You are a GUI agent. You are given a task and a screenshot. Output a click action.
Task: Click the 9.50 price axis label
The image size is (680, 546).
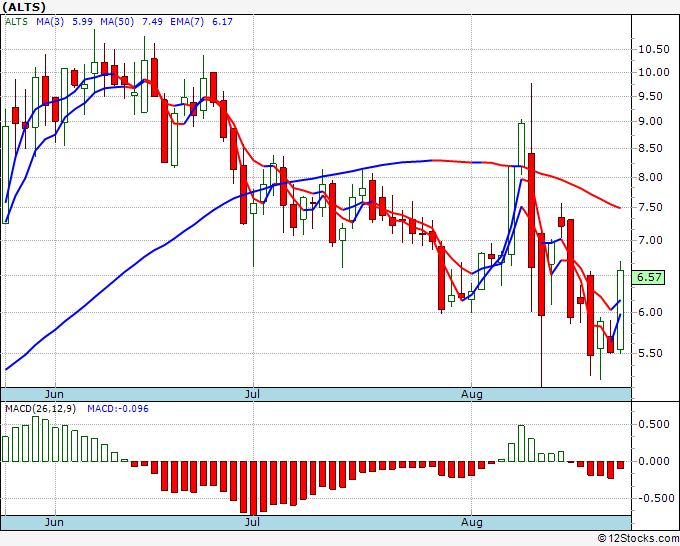[650, 96]
